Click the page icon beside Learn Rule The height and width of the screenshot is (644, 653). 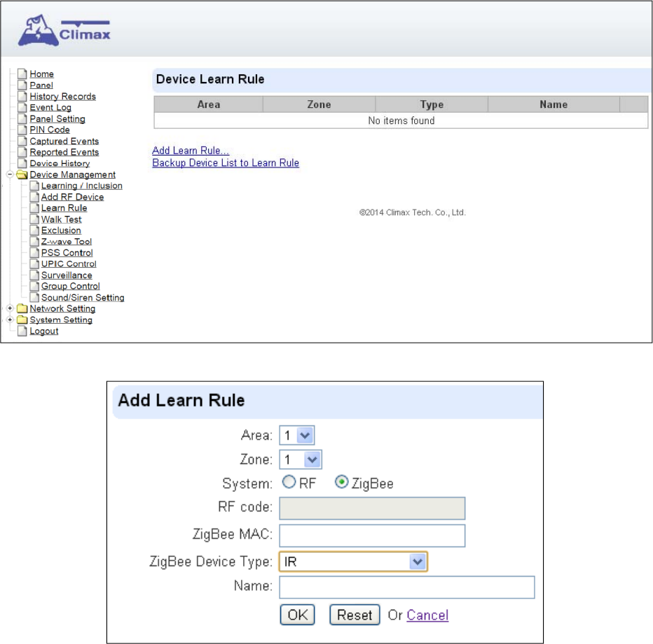34,208
